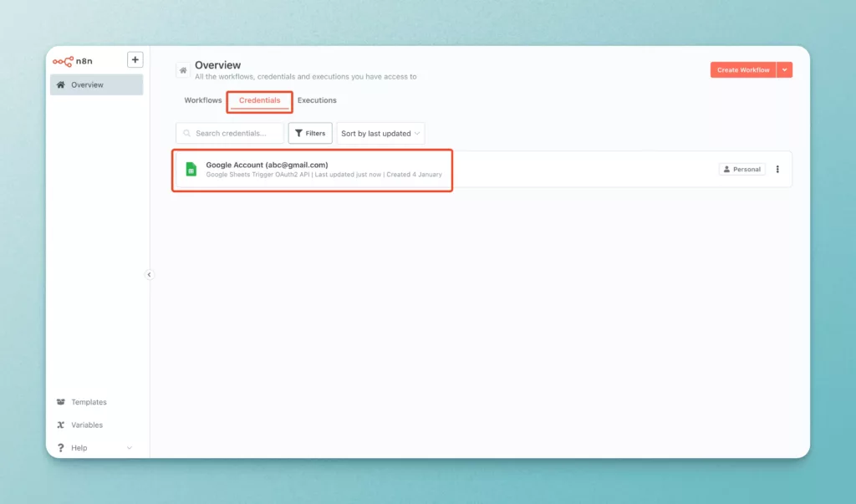Switch to the Executions tab
The image size is (856, 504).
317,100
